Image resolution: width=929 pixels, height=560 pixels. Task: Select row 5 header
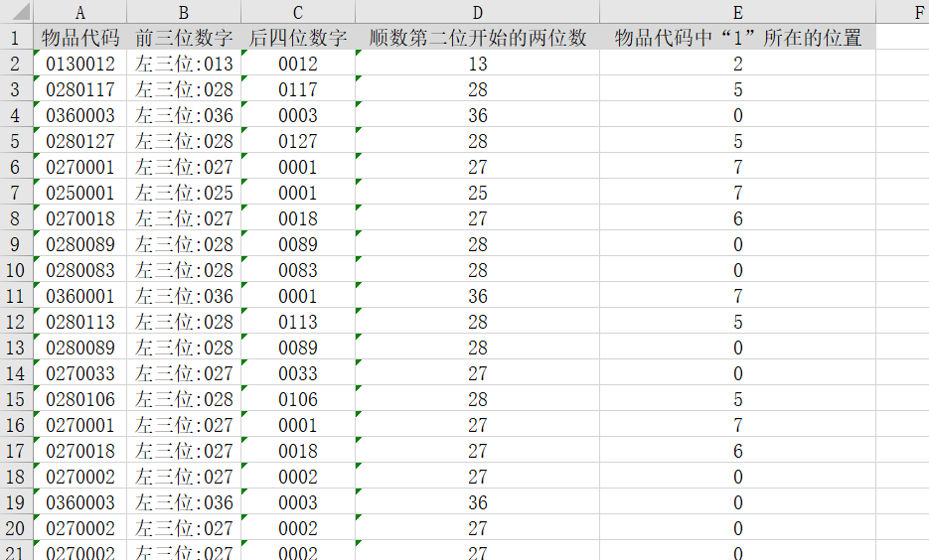[17, 140]
